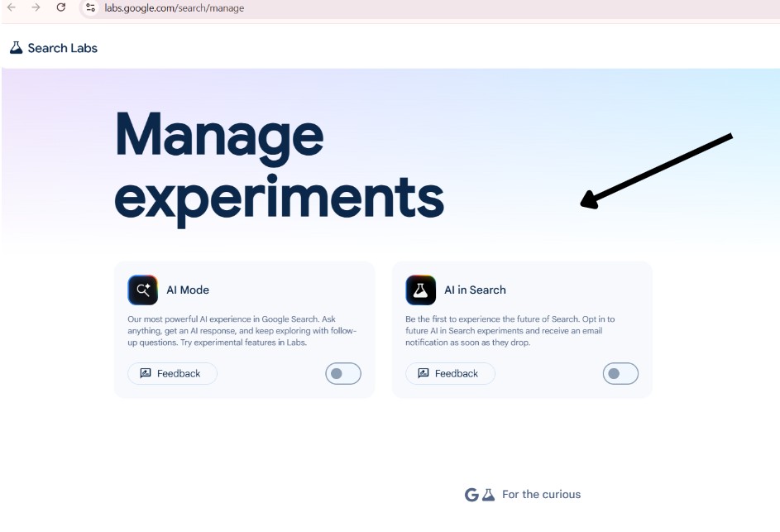The height and width of the screenshot is (532, 780).
Task: Send Feedback for AI in Search
Action: pyautogui.click(x=450, y=373)
